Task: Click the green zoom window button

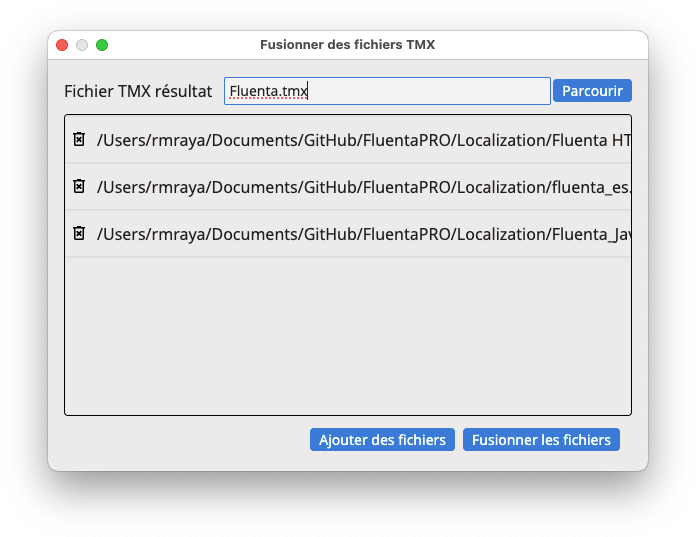Action: 102,45
